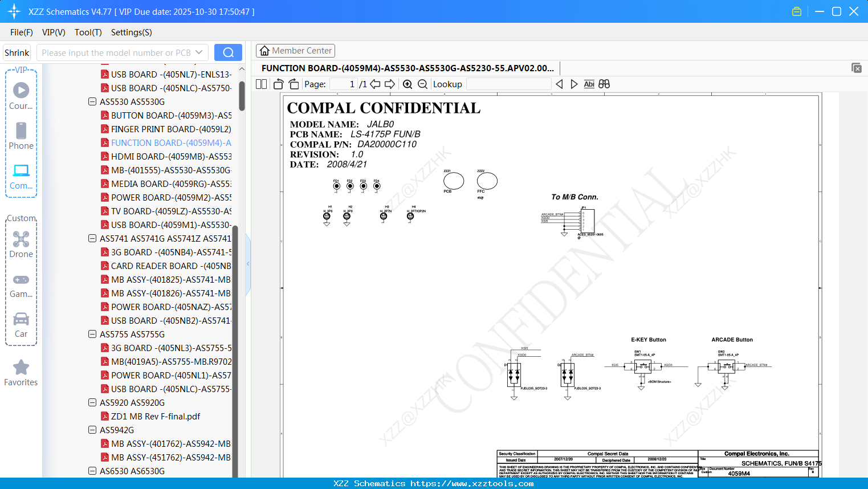
Task: Open MB-(401555)-AS5530 file
Action: [x=166, y=170]
